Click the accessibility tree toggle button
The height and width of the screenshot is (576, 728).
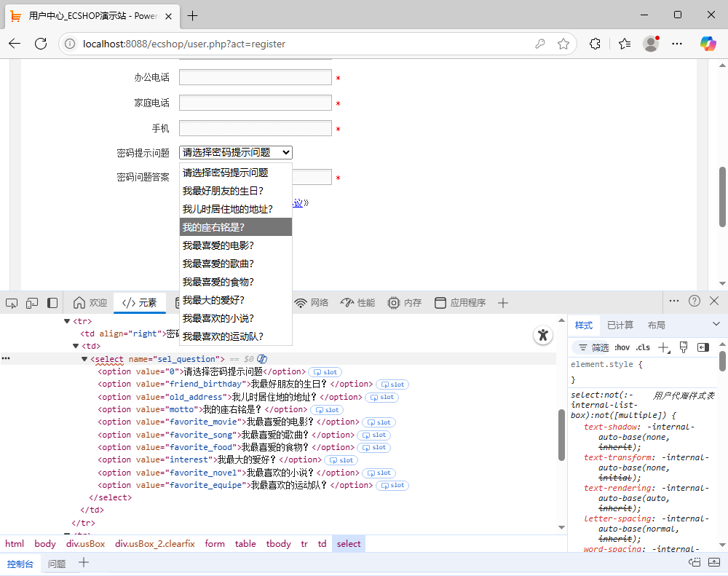(543, 335)
